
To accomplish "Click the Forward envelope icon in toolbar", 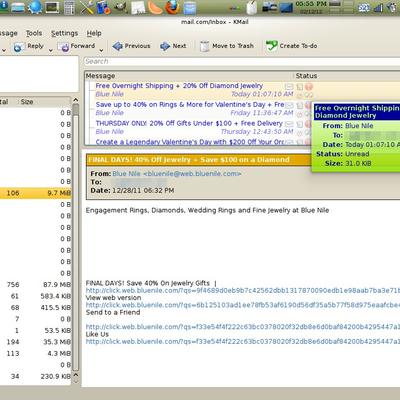I will point(63,47).
